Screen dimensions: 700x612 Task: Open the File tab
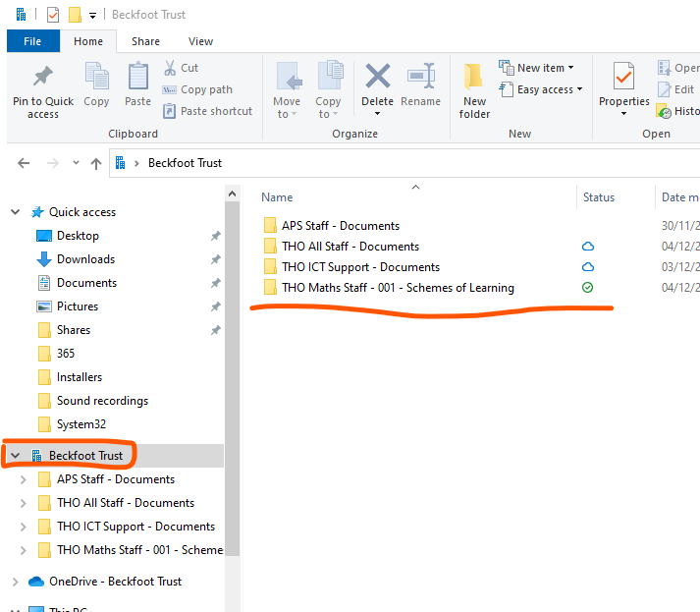[x=33, y=41]
